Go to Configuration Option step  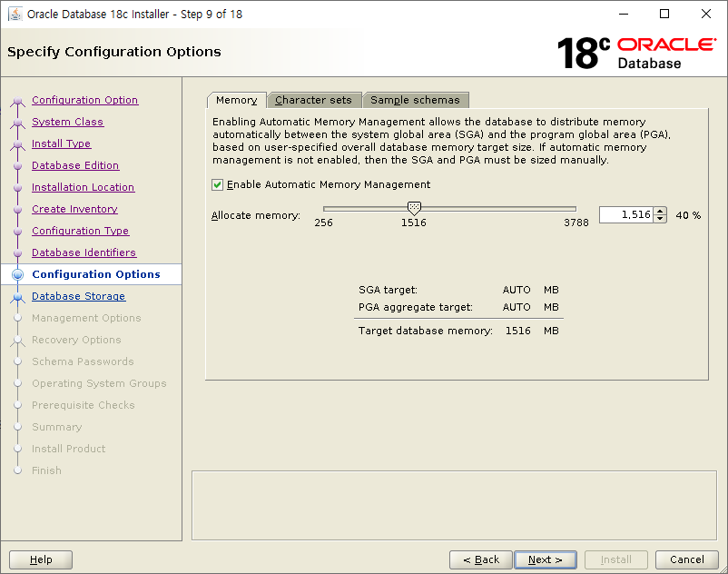tap(85, 100)
